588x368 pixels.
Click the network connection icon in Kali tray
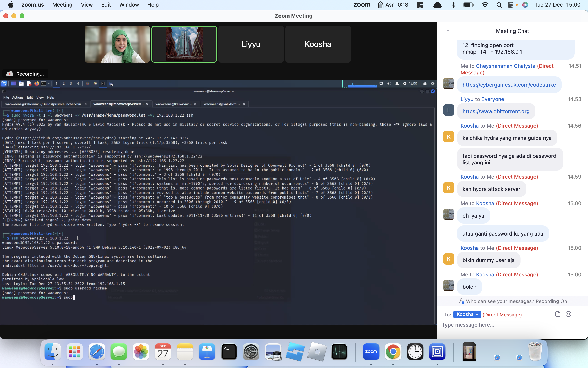point(381,83)
